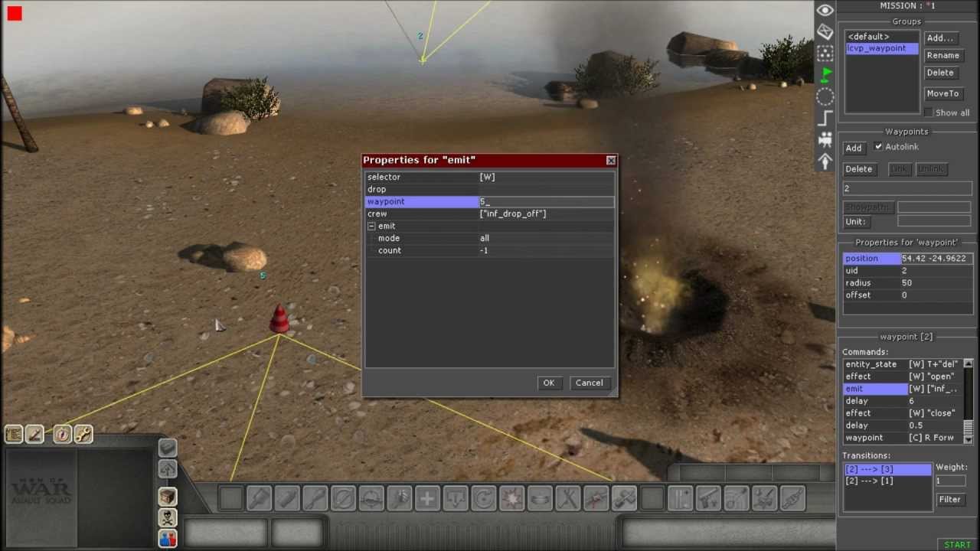Click the MoveTo button
This screenshot has width=980, height=551.
pyautogui.click(x=942, y=93)
